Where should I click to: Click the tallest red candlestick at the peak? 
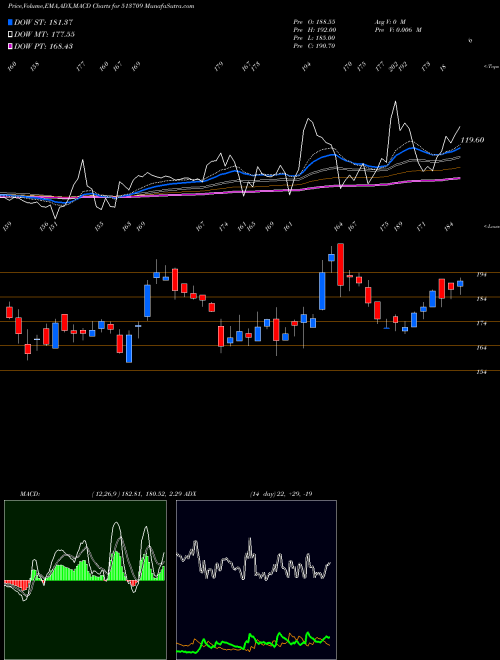point(340,264)
